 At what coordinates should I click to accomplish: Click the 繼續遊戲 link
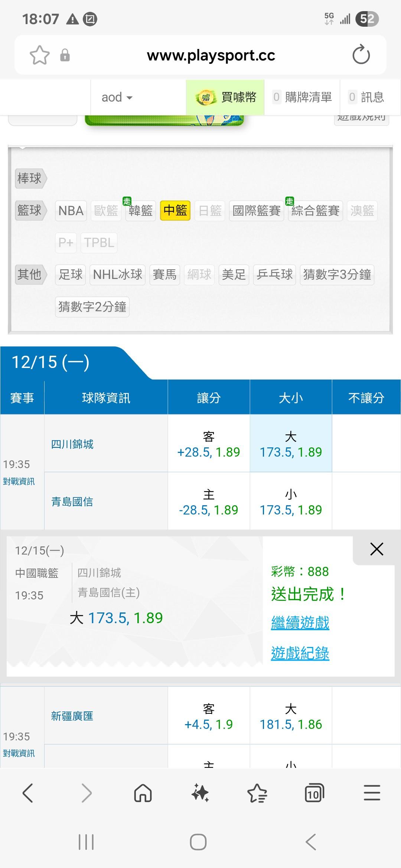click(300, 622)
